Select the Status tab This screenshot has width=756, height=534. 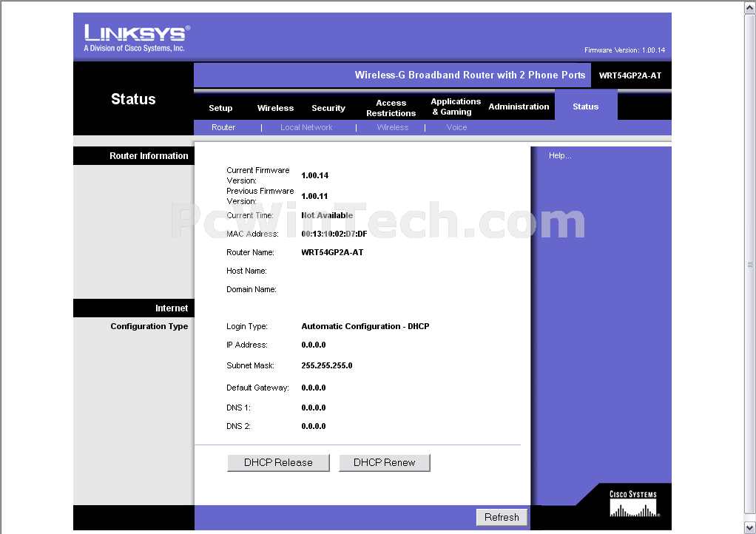[x=585, y=107]
